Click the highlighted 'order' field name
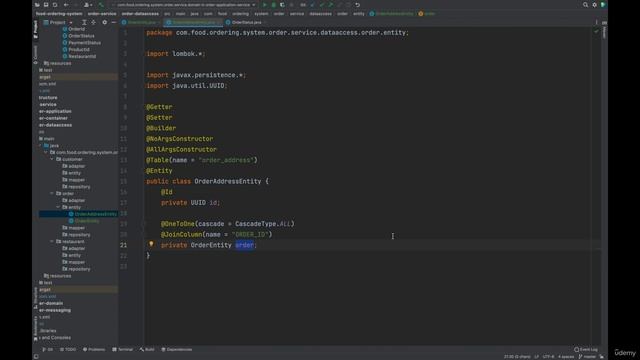 click(x=244, y=245)
